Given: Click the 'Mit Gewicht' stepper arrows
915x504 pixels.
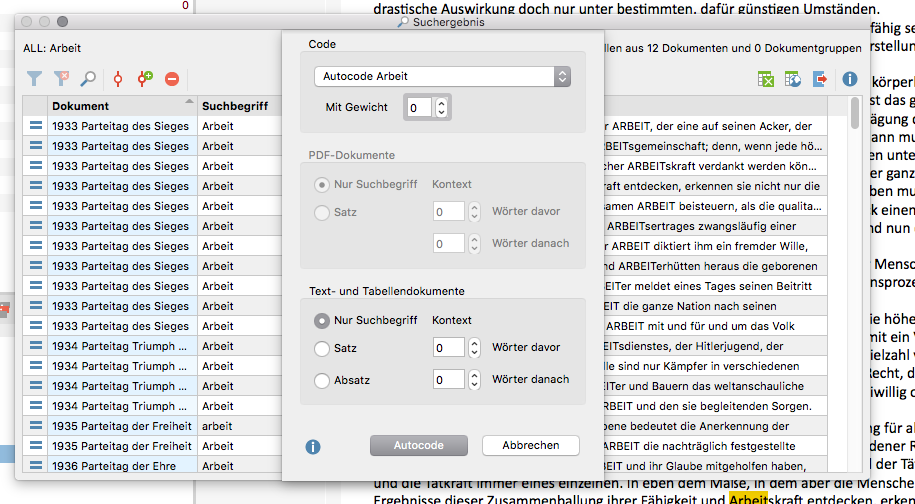Looking at the screenshot, I should [442, 107].
